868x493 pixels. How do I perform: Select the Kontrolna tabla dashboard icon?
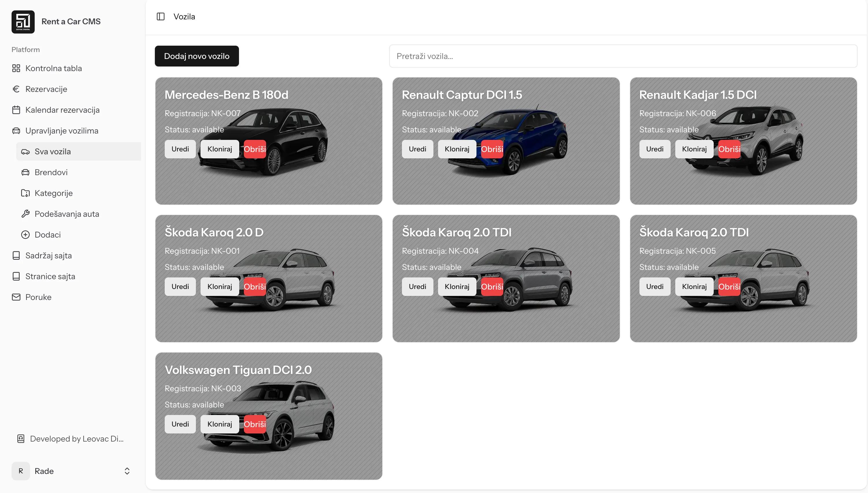coord(16,68)
